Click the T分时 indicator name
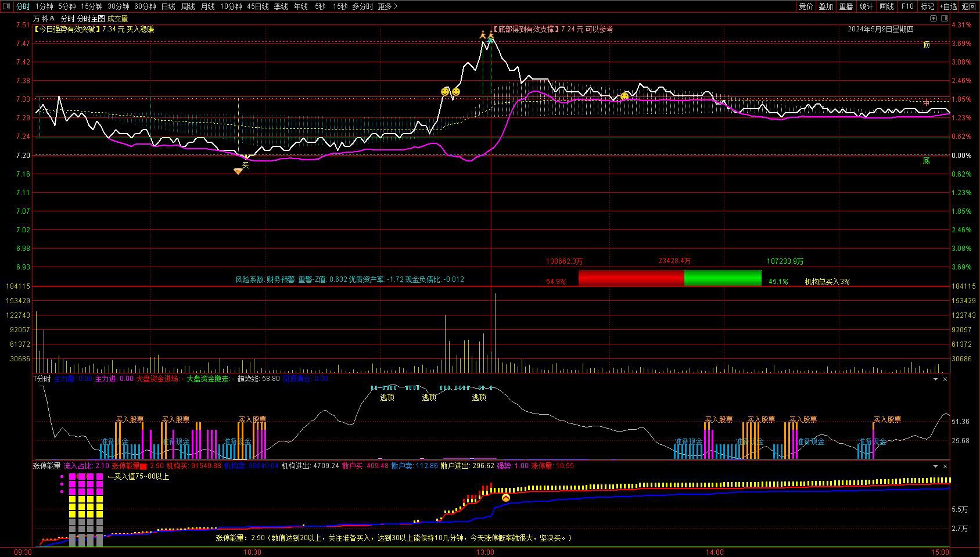 coord(42,379)
